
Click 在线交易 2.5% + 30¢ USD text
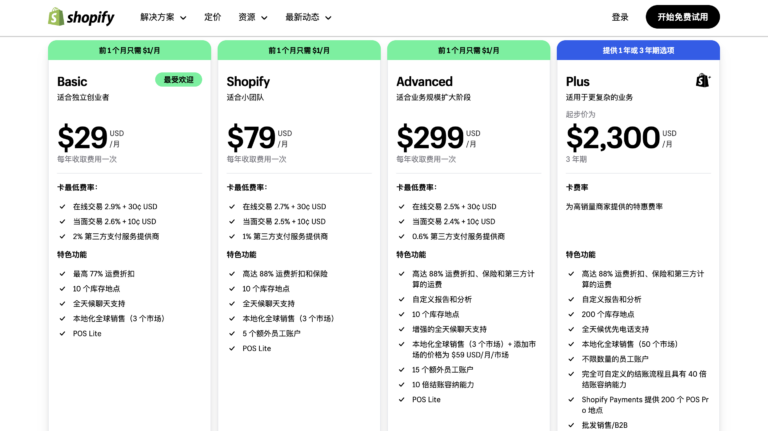[x=454, y=207]
